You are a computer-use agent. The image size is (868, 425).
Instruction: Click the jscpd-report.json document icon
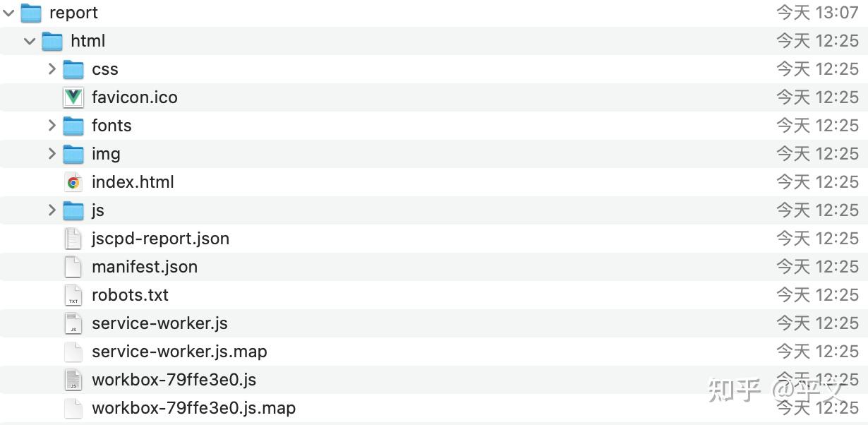coord(73,239)
